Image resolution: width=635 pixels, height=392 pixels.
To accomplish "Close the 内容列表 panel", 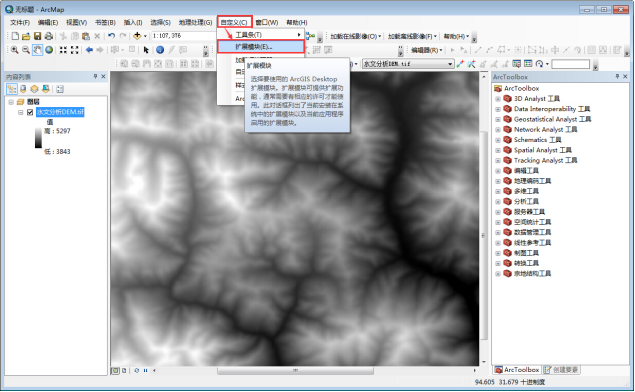I will coord(103,77).
